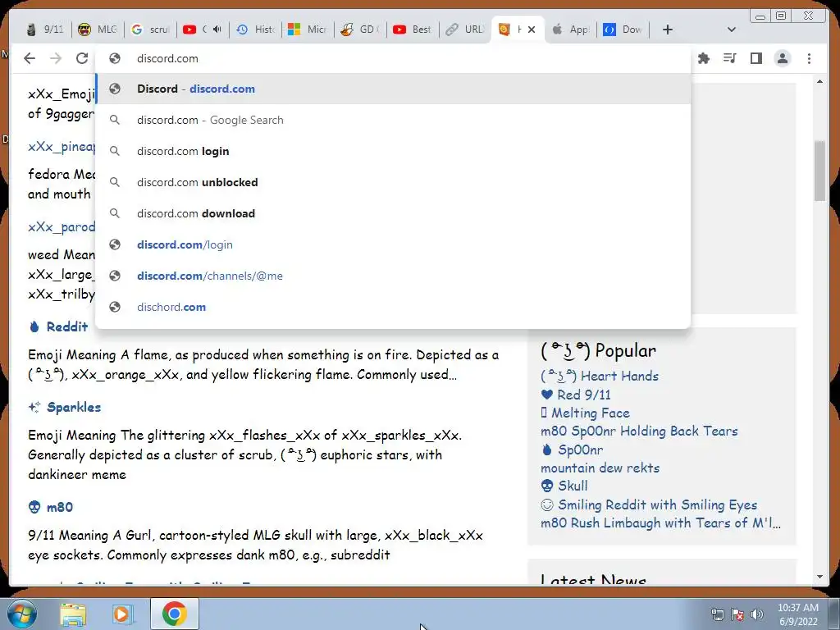Viewport: 840px width, 630px height.
Task: Open mountain dew rekts link
Action: pyautogui.click(x=600, y=468)
